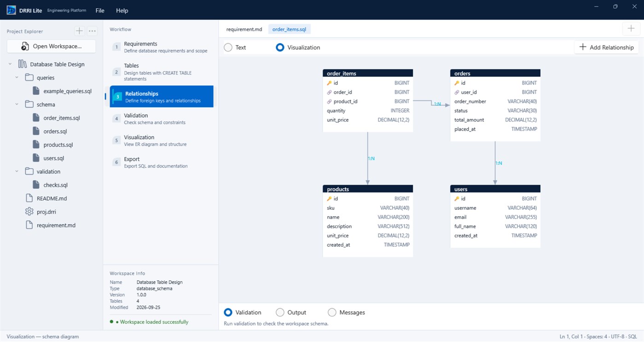The width and height of the screenshot is (644, 342).
Task: Click the validation folder icon
Action: (29, 171)
